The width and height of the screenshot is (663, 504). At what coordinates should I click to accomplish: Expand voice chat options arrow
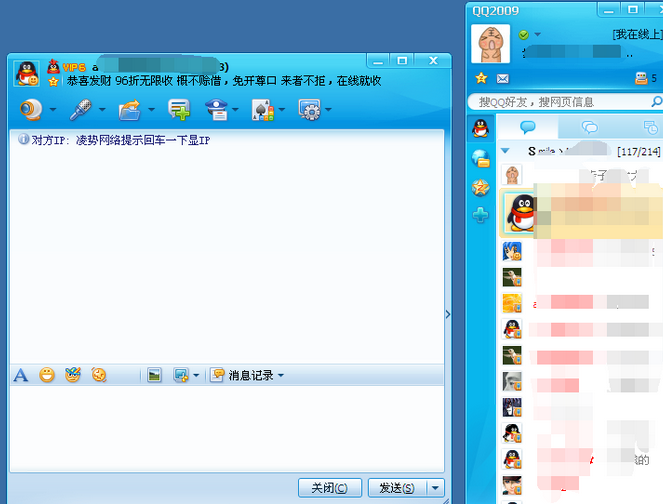[x=102, y=110]
